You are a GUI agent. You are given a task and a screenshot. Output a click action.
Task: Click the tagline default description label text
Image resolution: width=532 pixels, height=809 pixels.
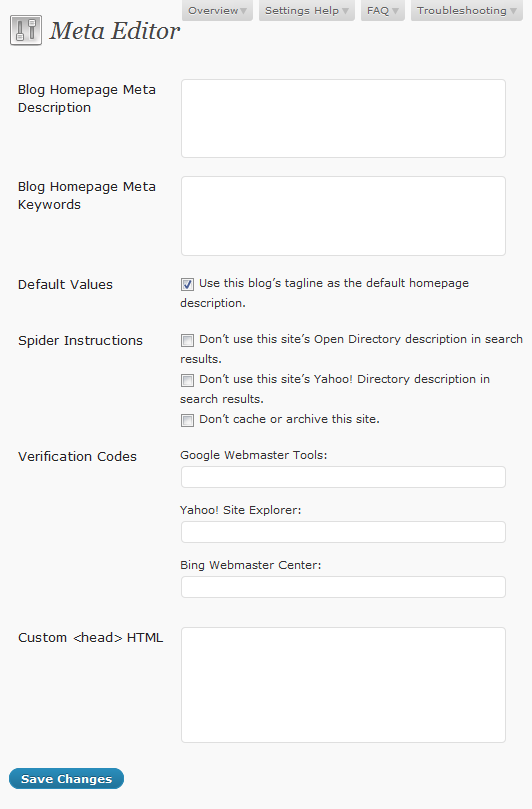[x=325, y=293]
